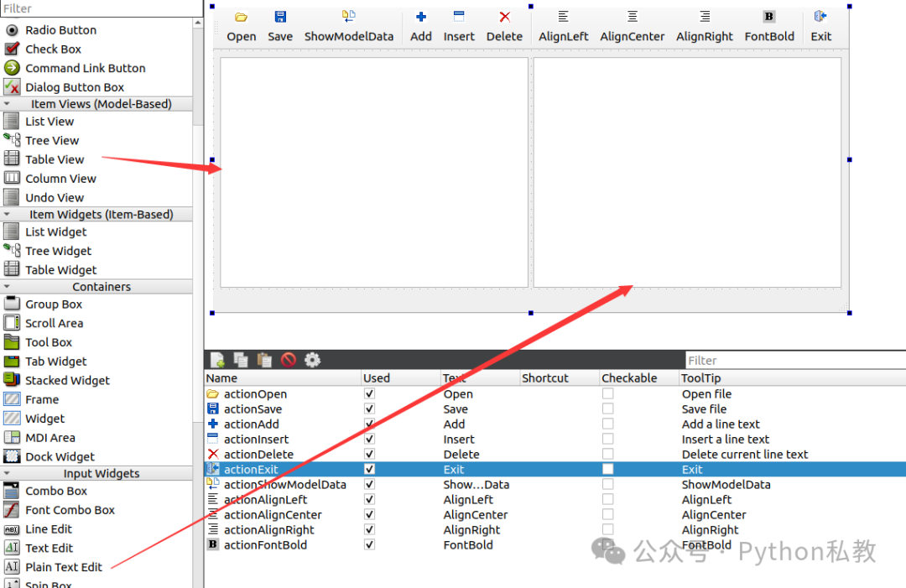Click the Checkable column header
Screen dimensions: 906x588
[639, 377]
